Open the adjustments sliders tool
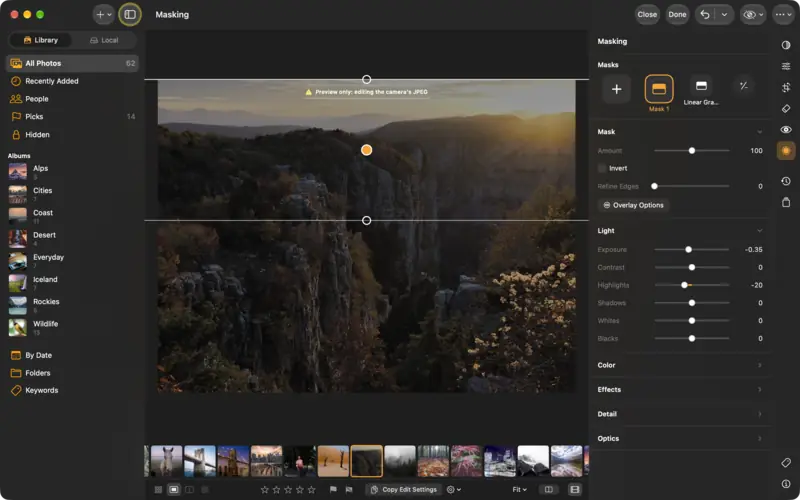 point(786,66)
